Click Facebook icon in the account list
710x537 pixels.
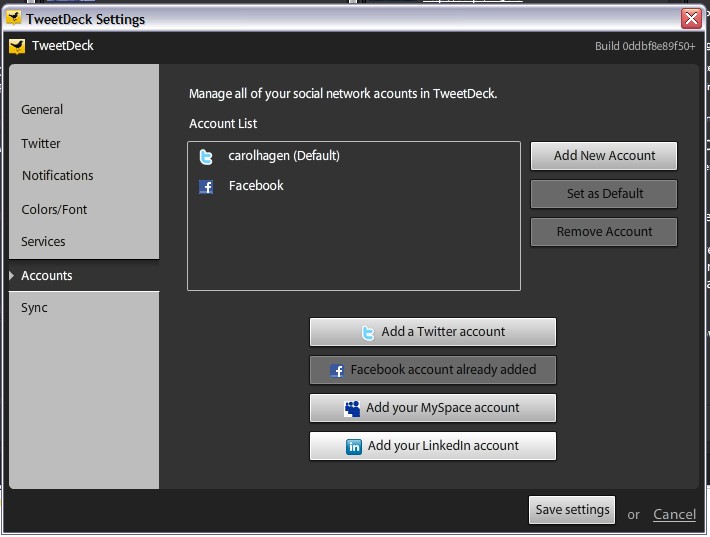coord(206,187)
